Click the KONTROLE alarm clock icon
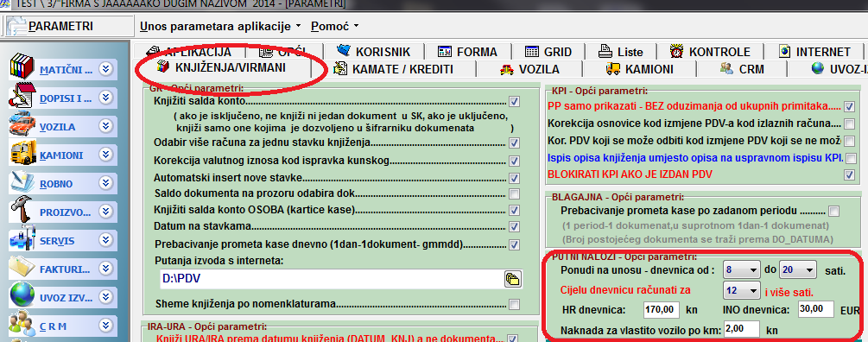Image resolution: width=868 pixels, height=342 pixels. click(676, 52)
